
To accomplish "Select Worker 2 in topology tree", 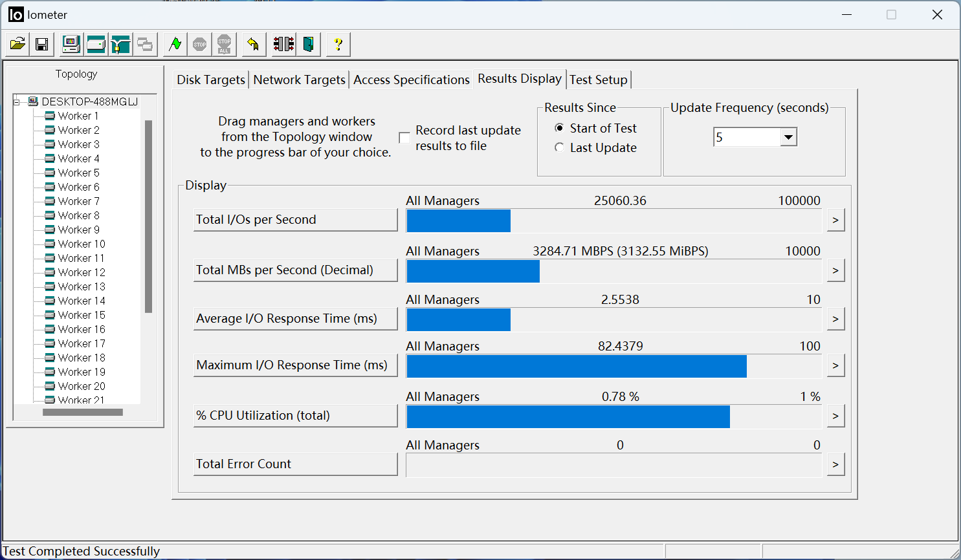I will point(78,130).
